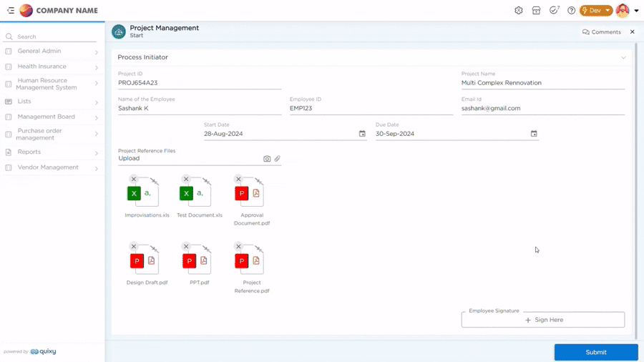This screenshot has height=362, width=644.
Task: Open the store icon in header
Action: [x=536, y=11]
